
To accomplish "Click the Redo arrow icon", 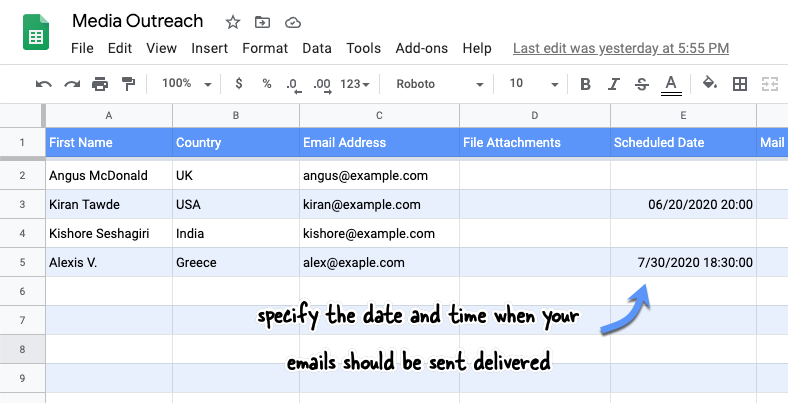I will (x=72, y=84).
